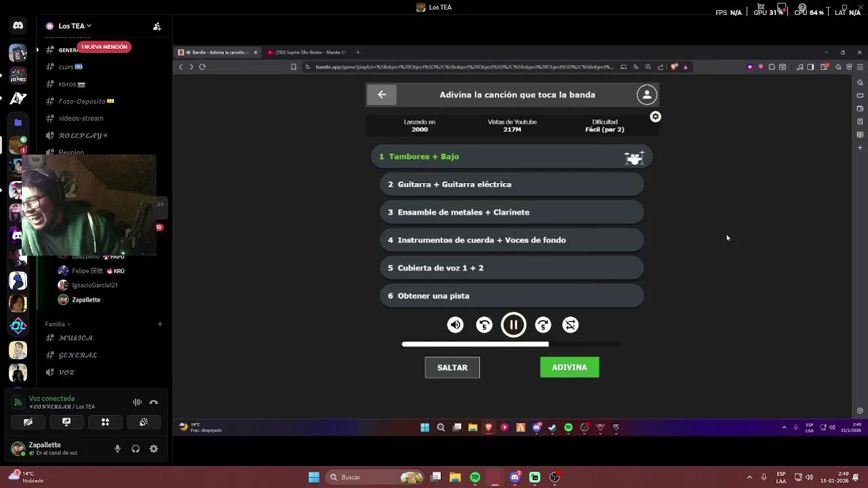The height and width of the screenshot is (488, 868).
Task: Open Discord activities icon
Action: pyautogui.click(x=105, y=422)
